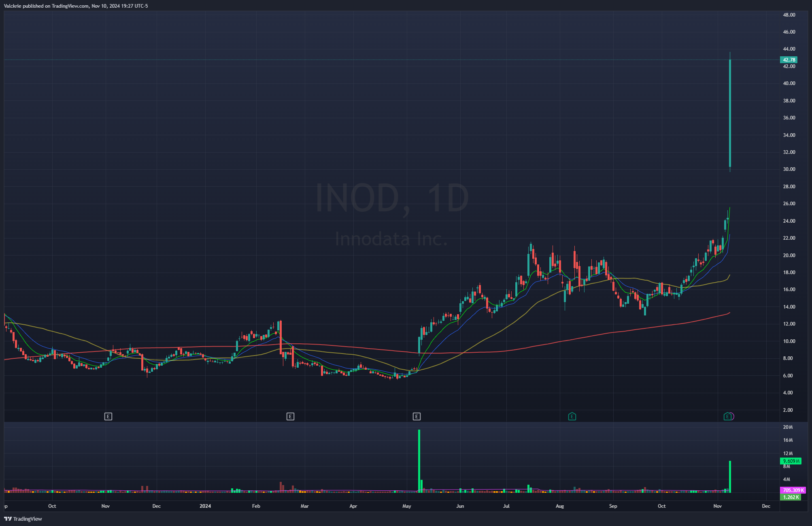
Task: Click the latest green volume bar in November
Action: 730,477
